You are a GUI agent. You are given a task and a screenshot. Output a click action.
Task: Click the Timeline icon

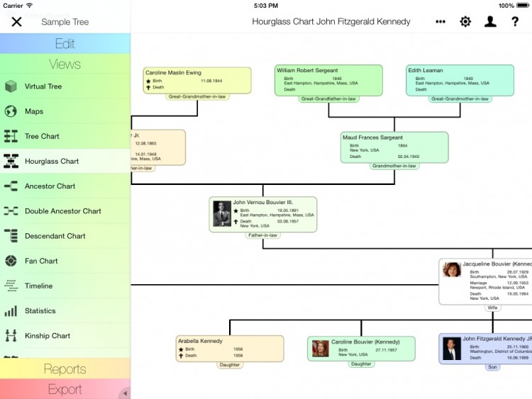[11, 286]
